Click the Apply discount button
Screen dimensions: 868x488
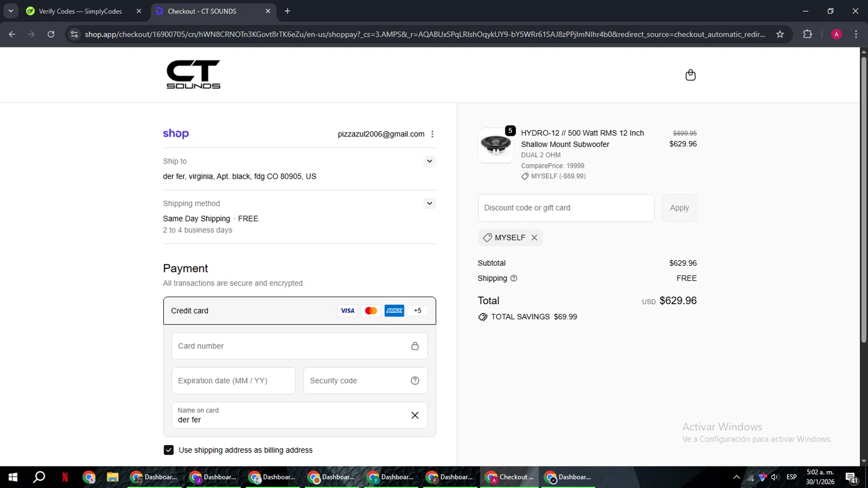(679, 208)
